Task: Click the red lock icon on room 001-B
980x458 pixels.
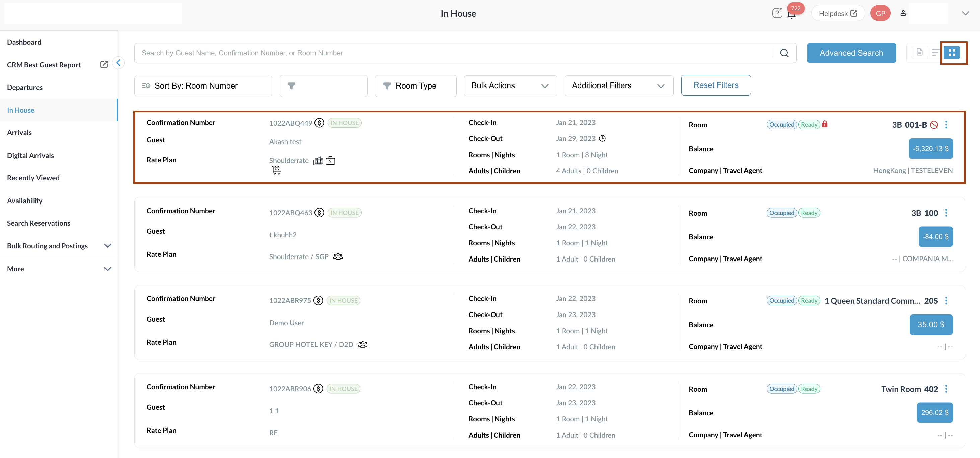Action: (x=825, y=124)
